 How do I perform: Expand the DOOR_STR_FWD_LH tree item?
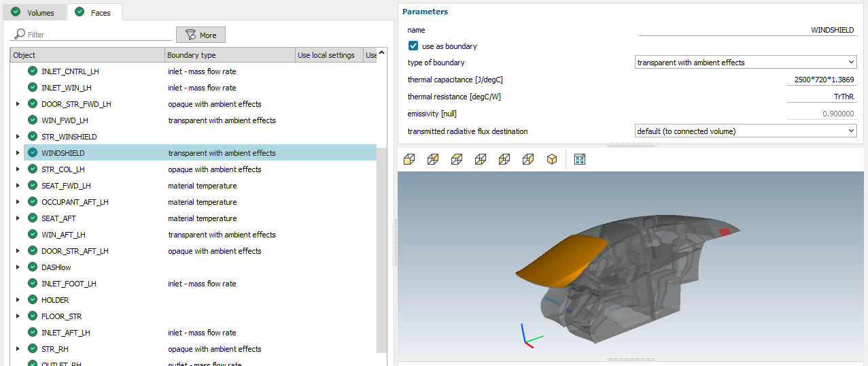[18, 104]
